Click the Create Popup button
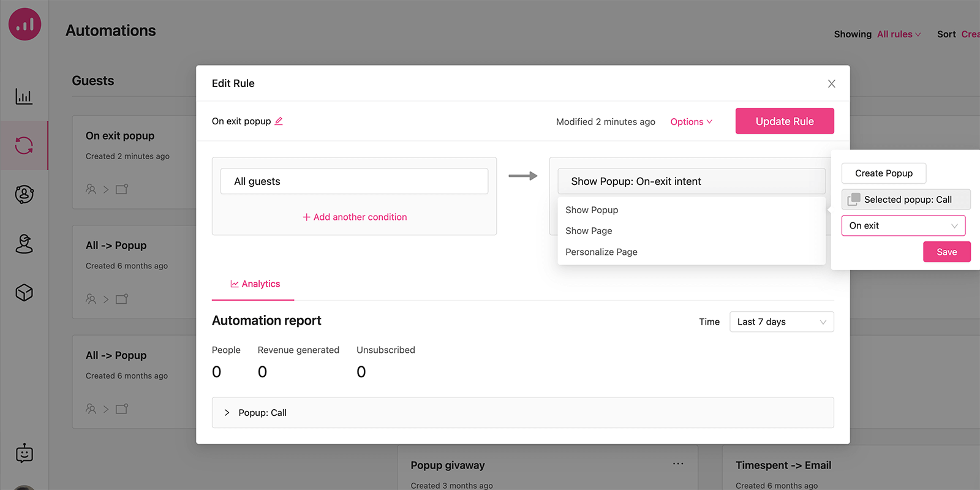Viewport: 980px width, 490px height. (x=883, y=173)
